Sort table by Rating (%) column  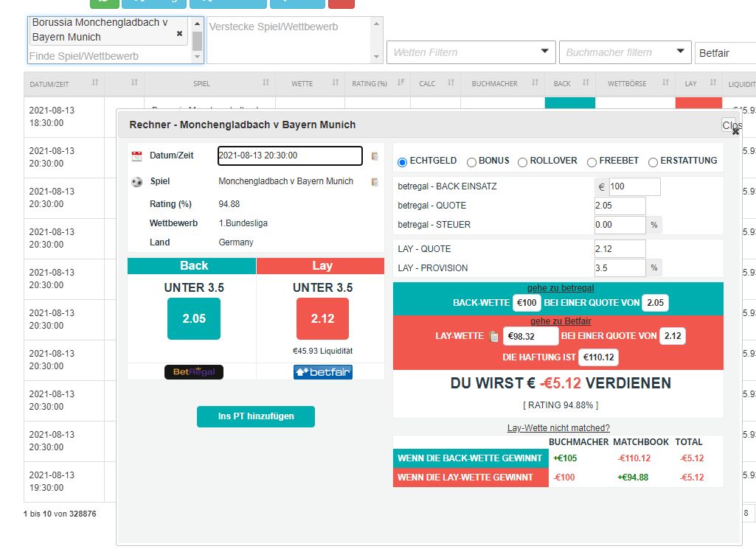tap(400, 83)
